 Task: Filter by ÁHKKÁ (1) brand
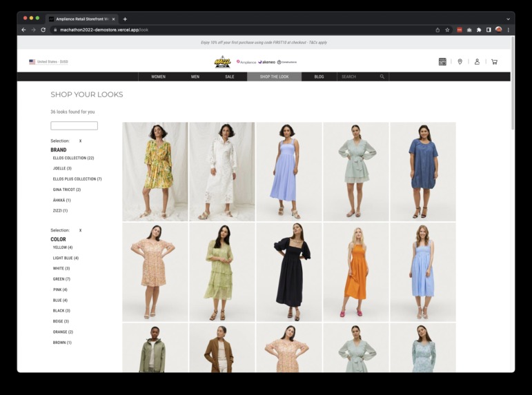pyautogui.click(x=61, y=201)
